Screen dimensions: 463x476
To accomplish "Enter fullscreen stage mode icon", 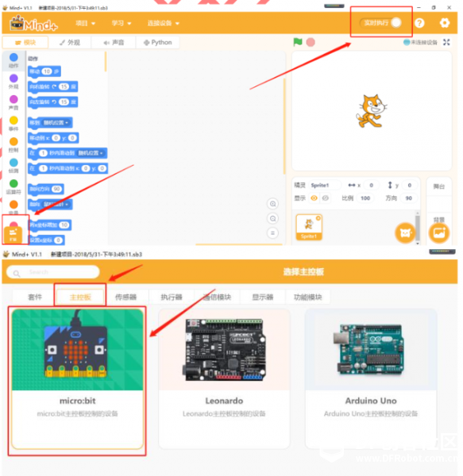I will 446,42.
